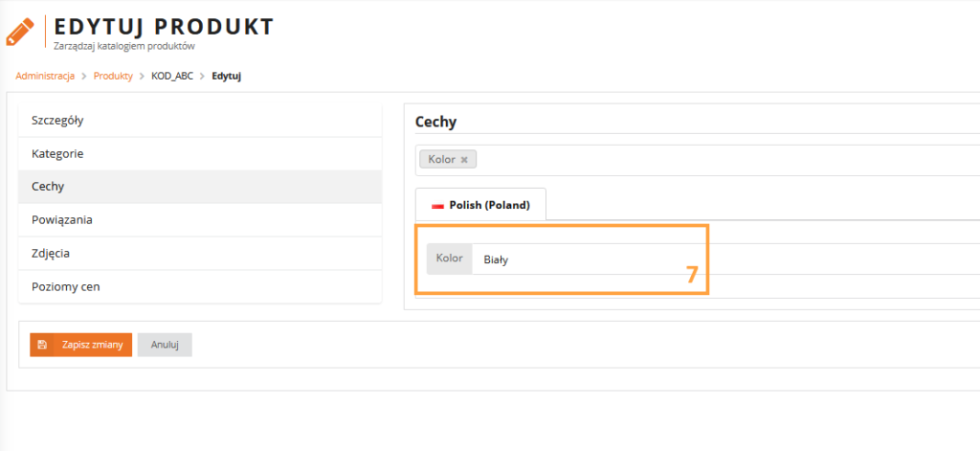Click the orange pencil edit icon
This screenshot has height=451, width=980.
19,32
